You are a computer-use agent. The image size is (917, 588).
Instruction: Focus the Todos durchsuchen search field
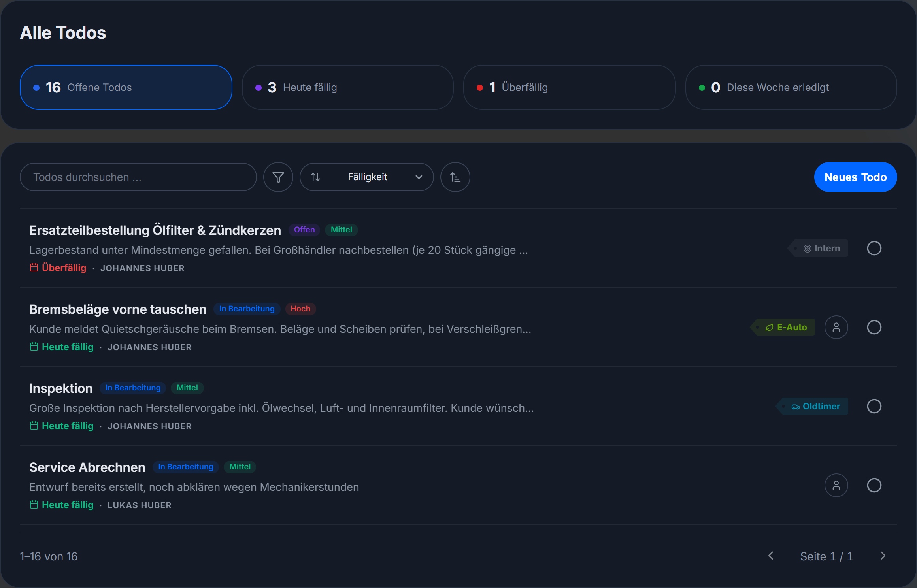tap(138, 177)
